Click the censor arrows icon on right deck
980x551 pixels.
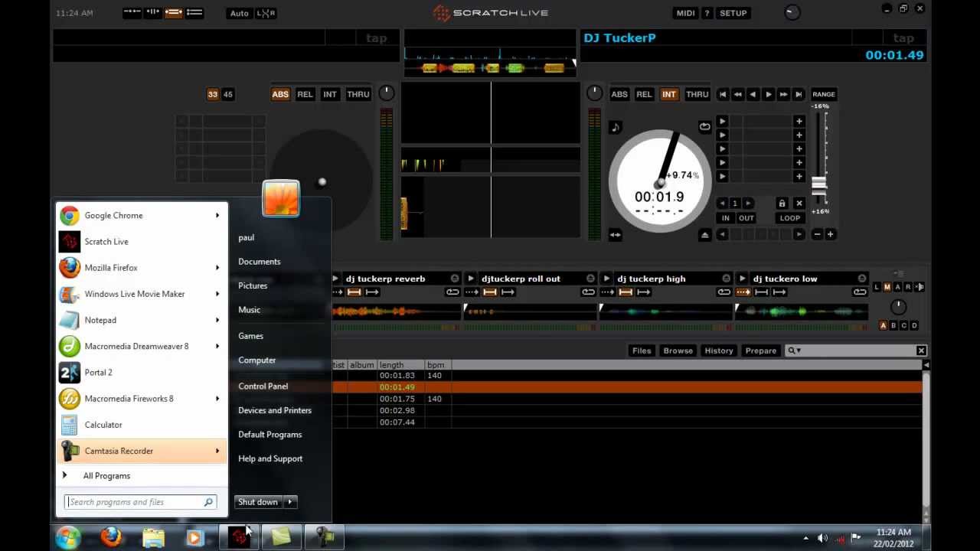(x=616, y=235)
